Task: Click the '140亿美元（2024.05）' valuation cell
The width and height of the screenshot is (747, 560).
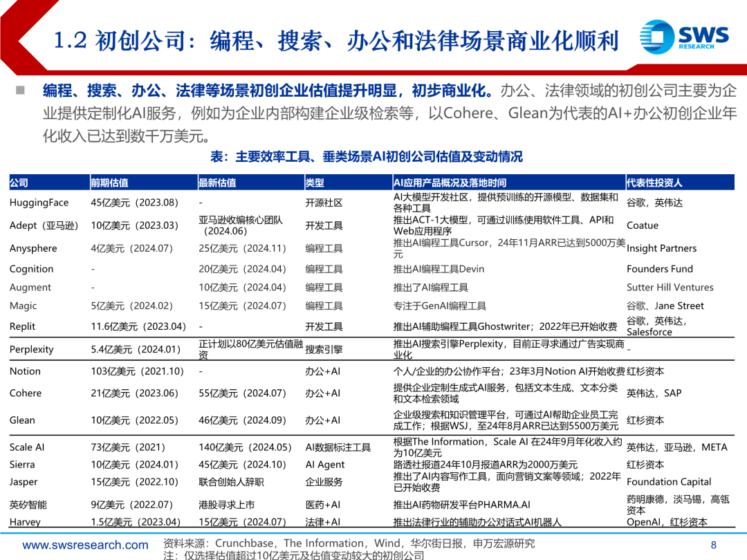Action: [x=245, y=447]
